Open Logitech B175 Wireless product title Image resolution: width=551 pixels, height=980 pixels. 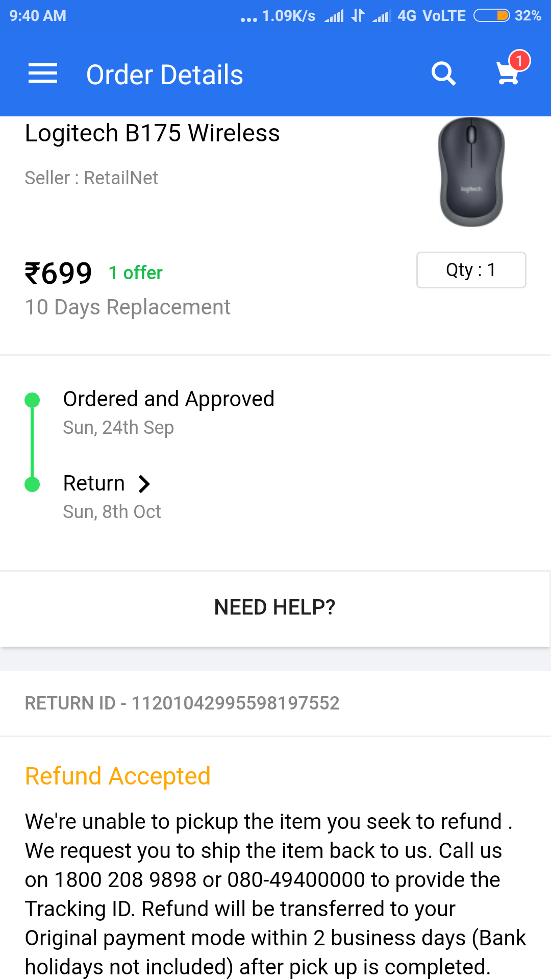pyautogui.click(x=152, y=133)
